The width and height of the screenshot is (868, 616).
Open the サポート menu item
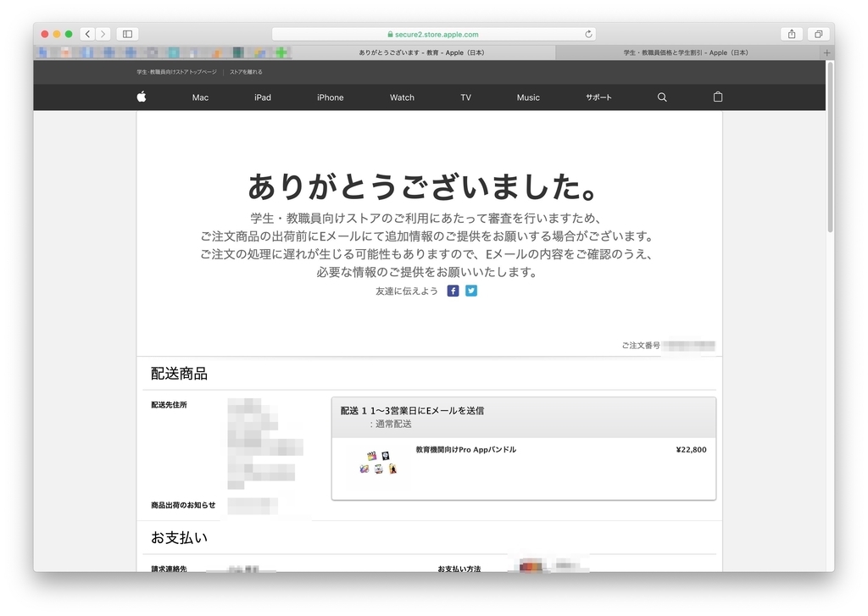pyautogui.click(x=598, y=97)
